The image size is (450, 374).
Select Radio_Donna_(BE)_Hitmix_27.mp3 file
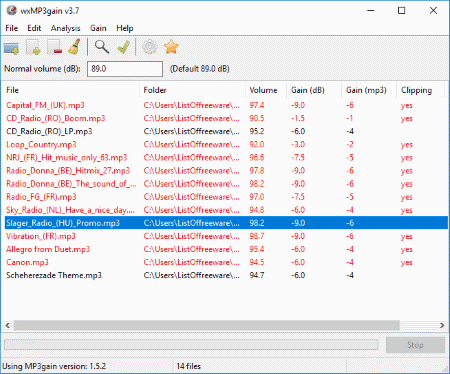(x=68, y=171)
